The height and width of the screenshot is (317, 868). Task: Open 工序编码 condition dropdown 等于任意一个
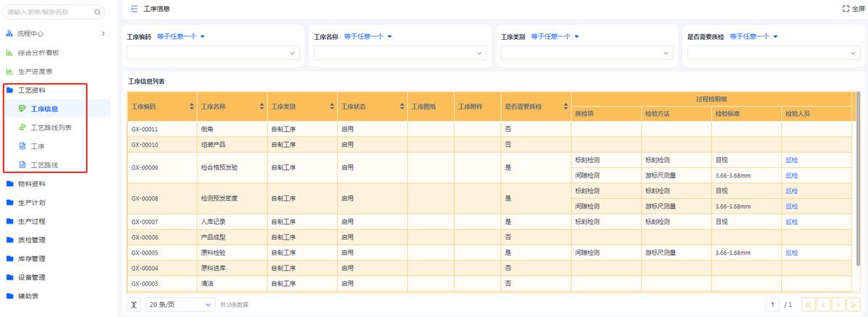(x=182, y=36)
